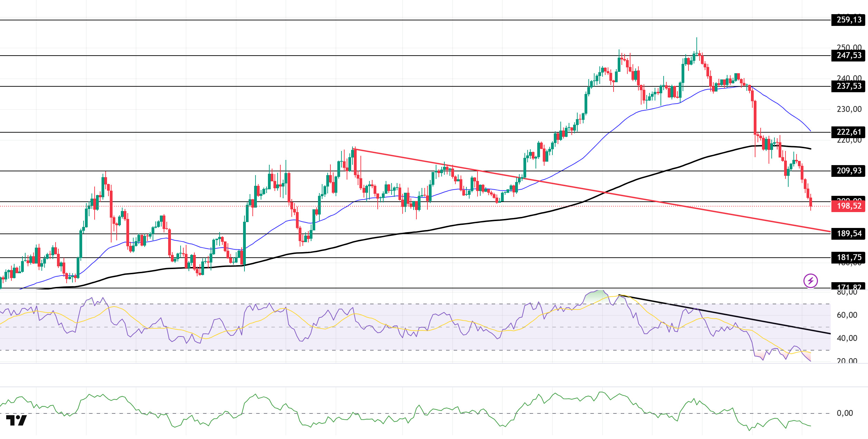
Task: Click the RSI 40,00 axis label
Action: [847, 338]
